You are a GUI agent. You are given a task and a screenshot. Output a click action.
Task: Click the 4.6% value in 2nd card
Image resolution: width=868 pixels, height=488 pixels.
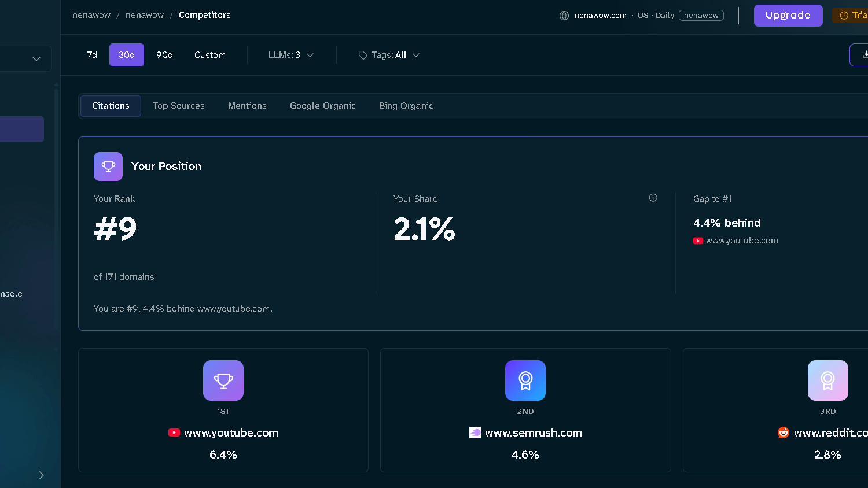pos(525,455)
